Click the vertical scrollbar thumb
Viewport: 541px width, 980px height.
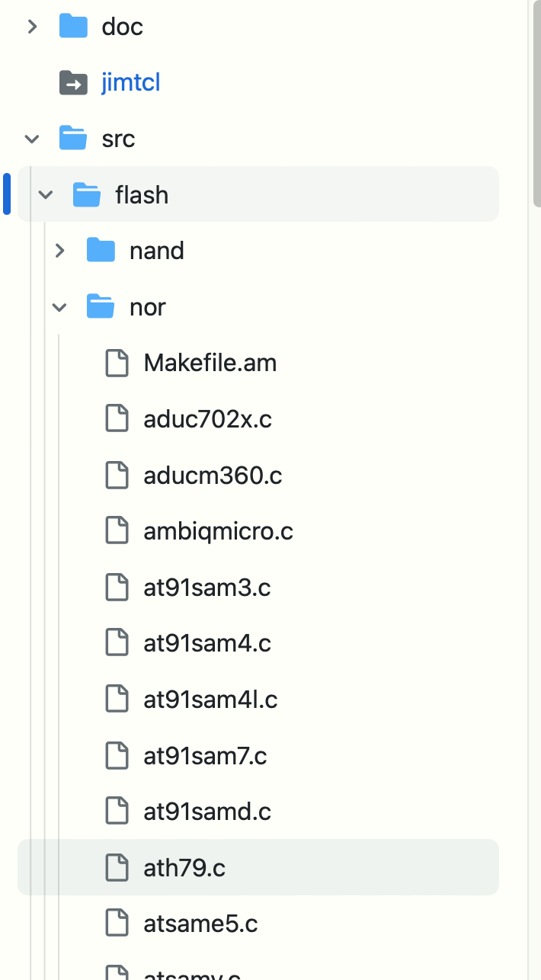coord(537,103)
